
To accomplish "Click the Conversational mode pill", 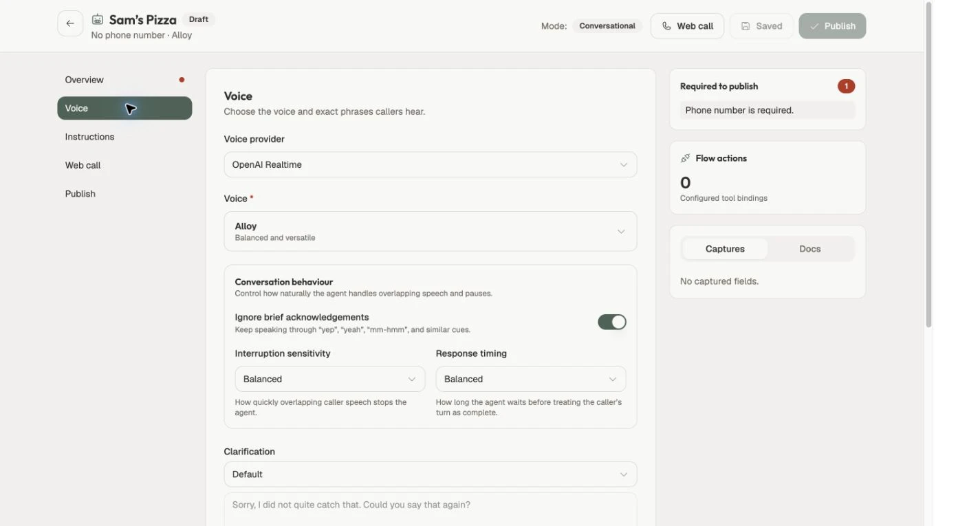I will 607,26.
